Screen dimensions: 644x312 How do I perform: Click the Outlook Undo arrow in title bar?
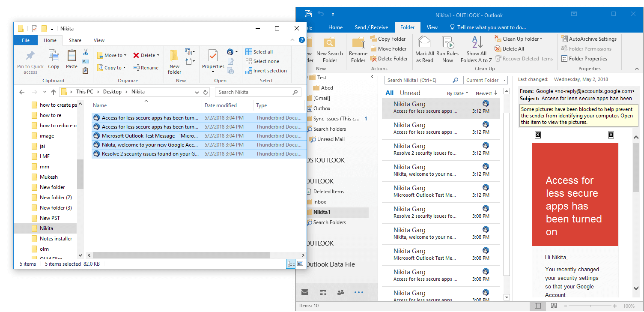point(321,15)
